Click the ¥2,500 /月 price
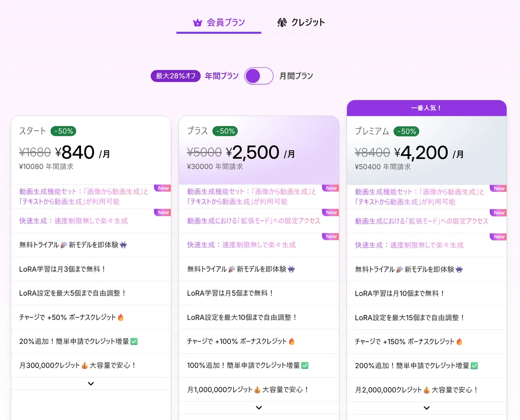 (260, 152)
